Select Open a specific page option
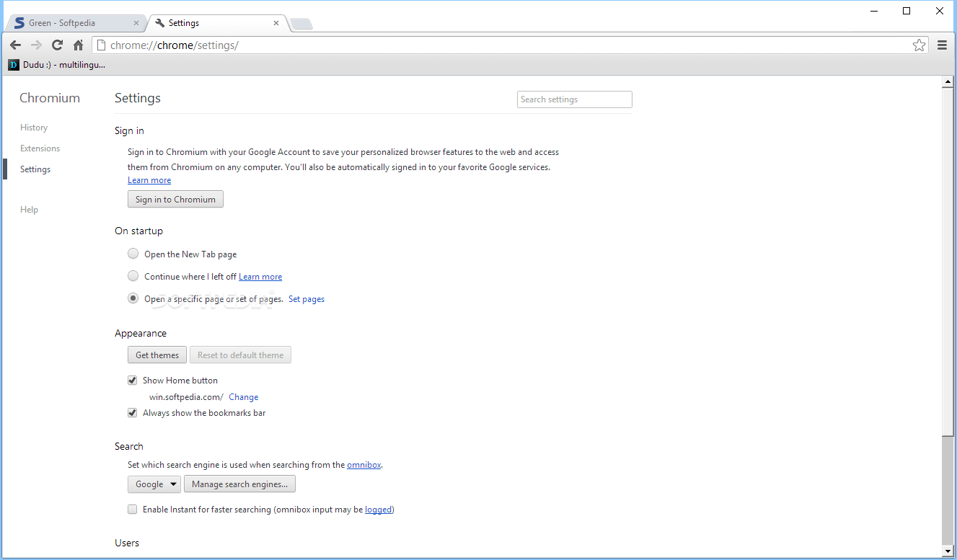 coord(133,298)
